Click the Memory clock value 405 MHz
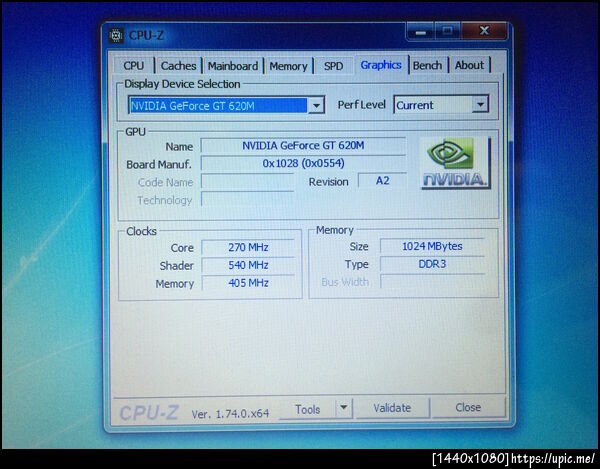600x469 pixels. (x=248, y=283)
